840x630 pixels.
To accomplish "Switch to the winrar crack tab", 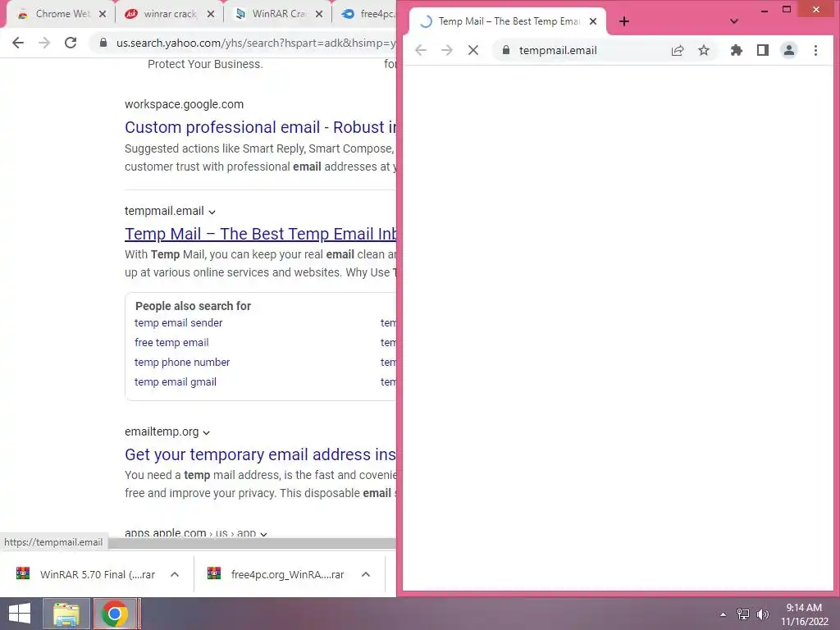I will point(170,14).
